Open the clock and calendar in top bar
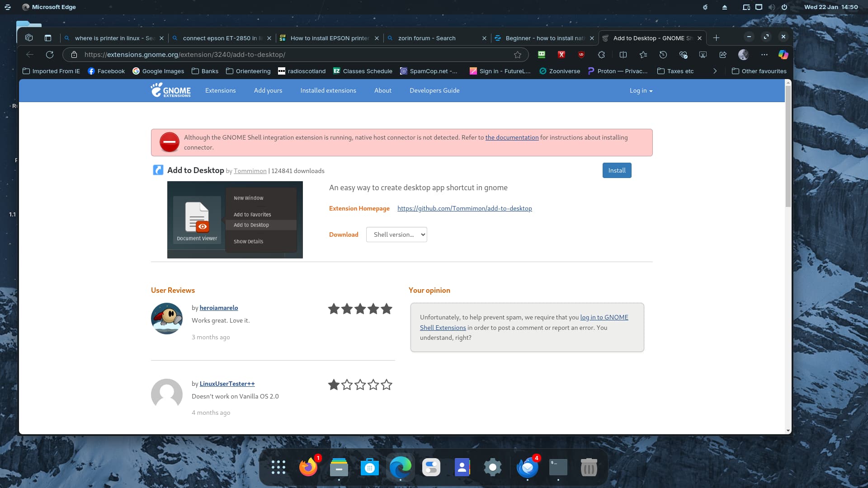The height and width of the screenshot is (488, 868). (831, 7)
